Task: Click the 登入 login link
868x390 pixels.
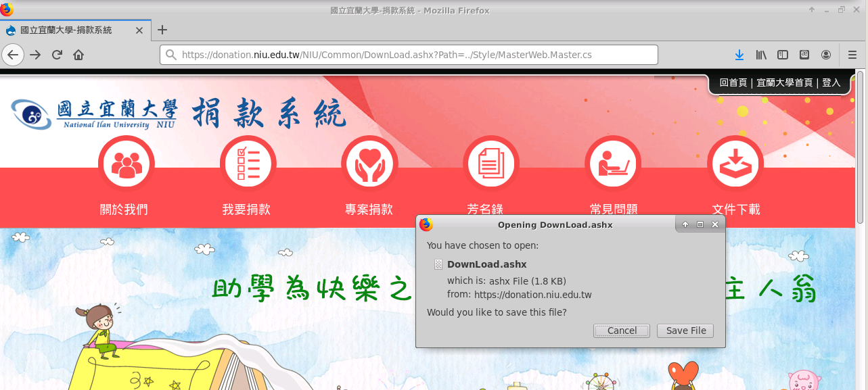Action: (831, 82)
